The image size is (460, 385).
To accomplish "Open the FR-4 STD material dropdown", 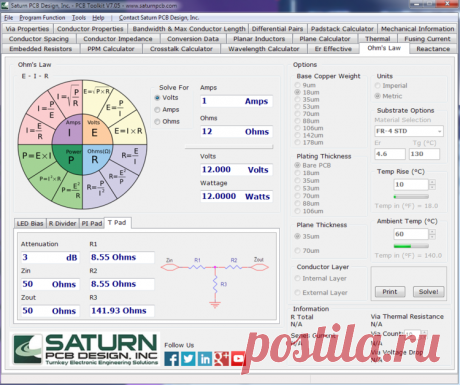I will click(409, 131).
